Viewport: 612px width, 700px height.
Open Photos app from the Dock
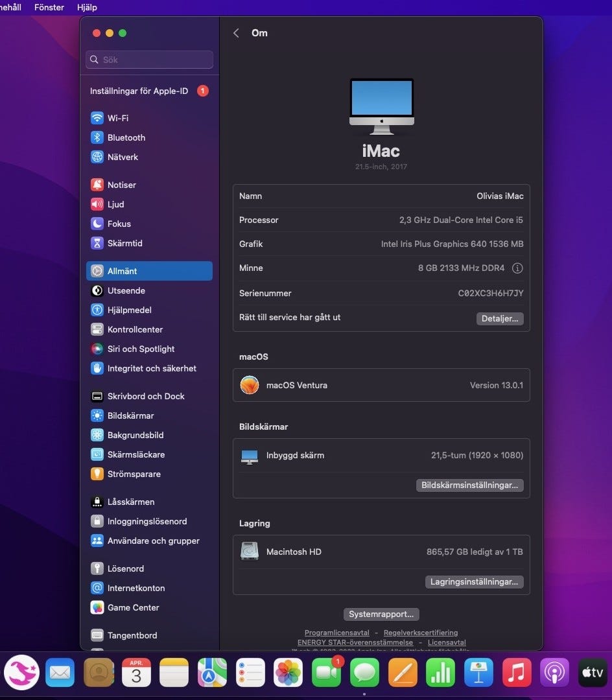[x=288, y=673]
